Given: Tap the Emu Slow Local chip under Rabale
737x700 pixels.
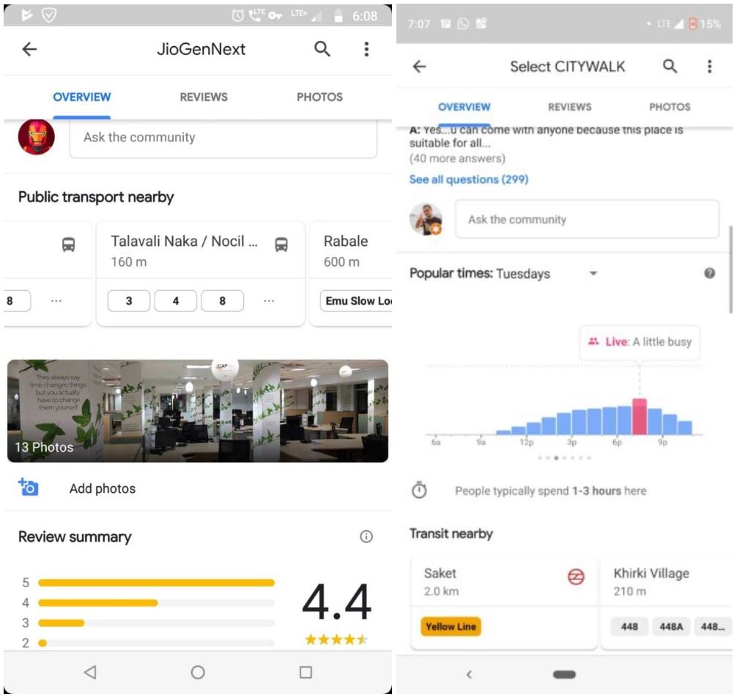Looking at the screenshot, I should (356, 301).
